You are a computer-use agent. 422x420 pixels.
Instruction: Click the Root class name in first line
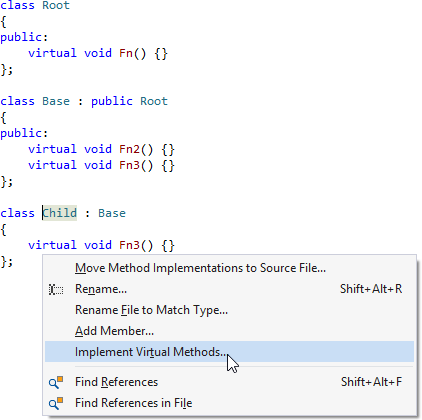[56, 5]
